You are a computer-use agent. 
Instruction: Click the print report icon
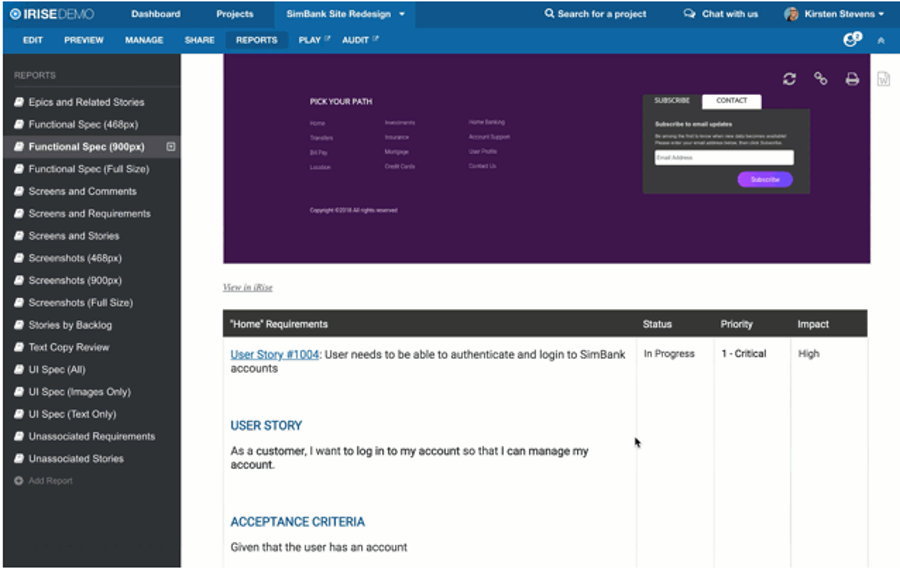[852, 79]
